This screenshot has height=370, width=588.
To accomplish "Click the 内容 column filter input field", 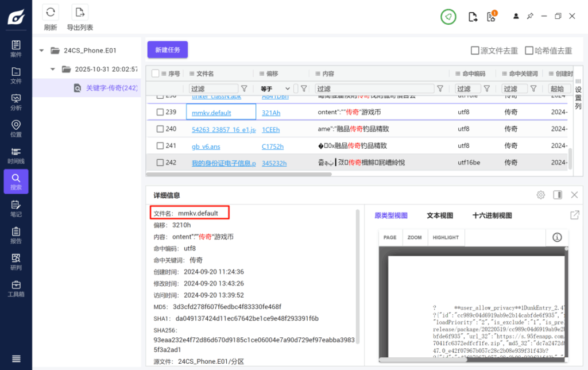I will pyautogui.click(x=373, y=88).
